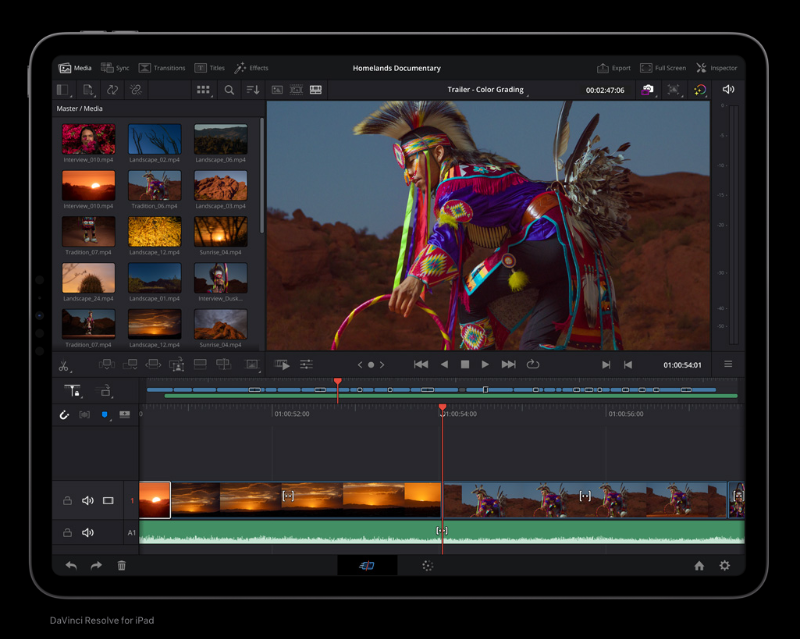
Task: Open the color wheel grading icon
Action: [700, 90]
